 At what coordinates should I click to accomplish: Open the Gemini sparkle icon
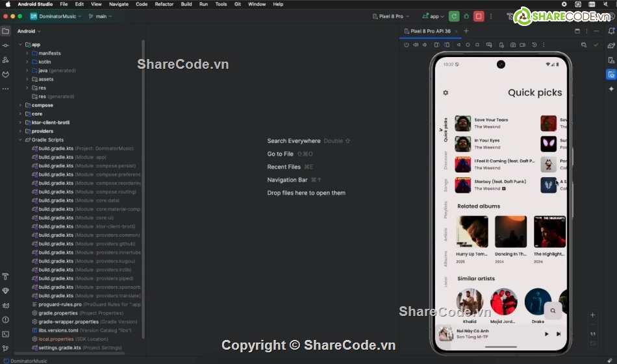pos(611,90)
